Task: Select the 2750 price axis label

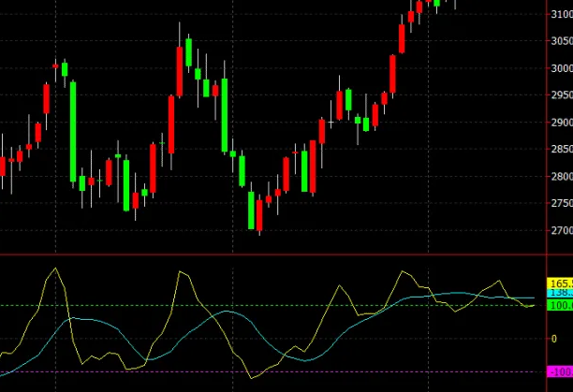Action: [x=562, y=203]
